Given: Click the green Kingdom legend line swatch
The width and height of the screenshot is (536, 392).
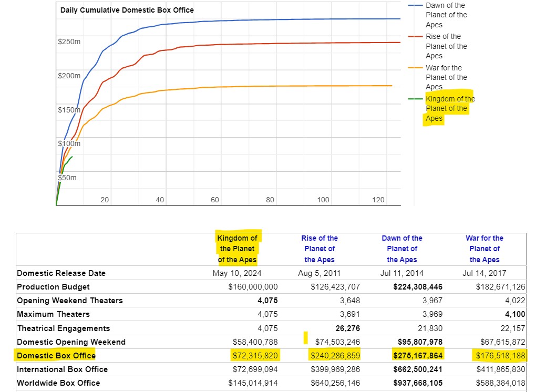Looking at the screenshot, I should (415, 99).
